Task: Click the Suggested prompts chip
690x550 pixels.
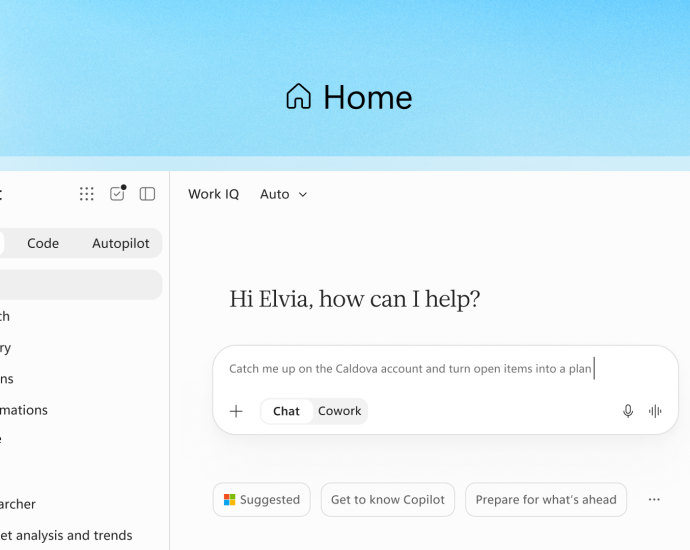Action: coord(261,499)
